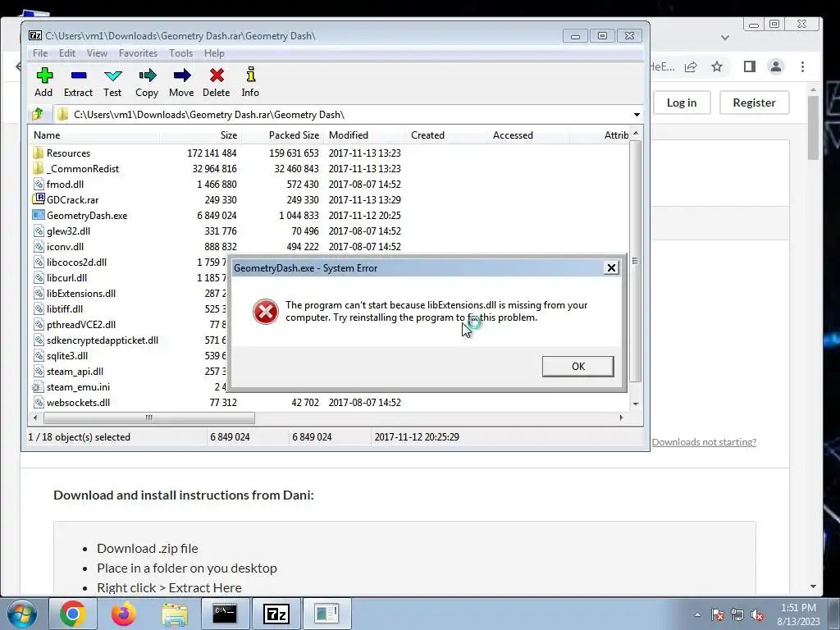840x630 pixels.
Task: Select the GeometryDash.exe application icon
Action: click(38, 215)
